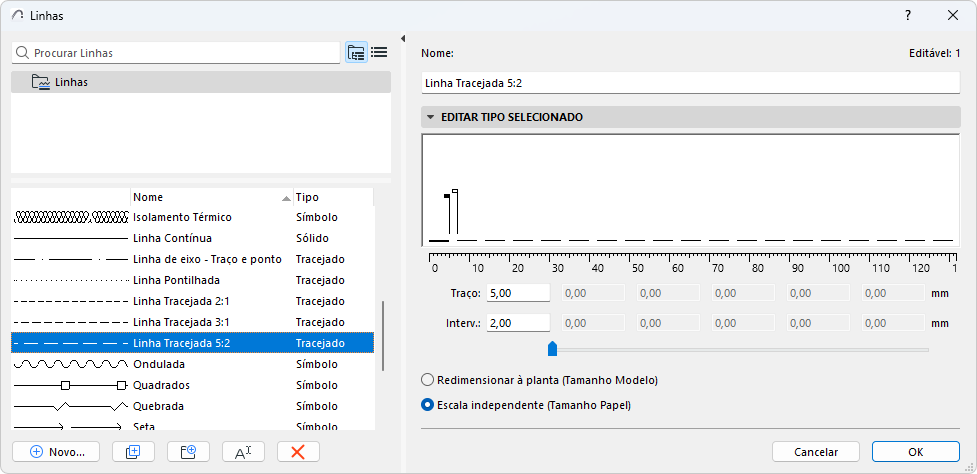Click Editável: 1 label
The height and width of the screenshot is (474, 977).
(934, 54)
